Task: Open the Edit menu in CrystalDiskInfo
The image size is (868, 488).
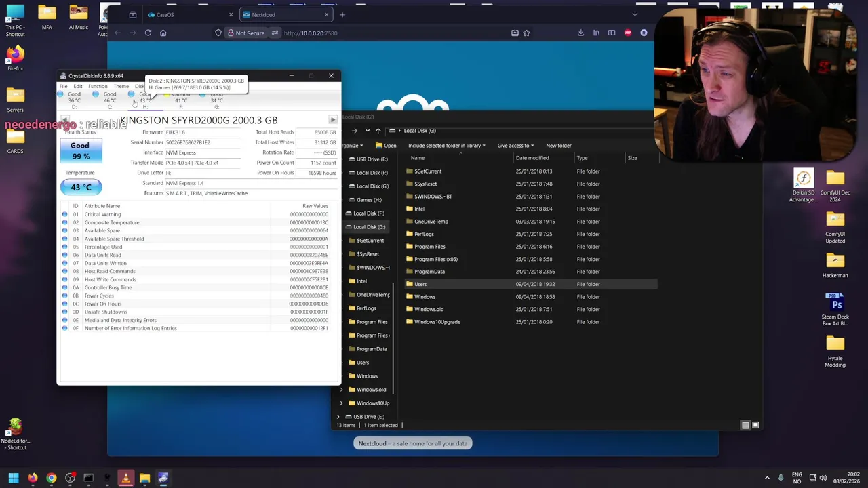Action: [78, 87]
